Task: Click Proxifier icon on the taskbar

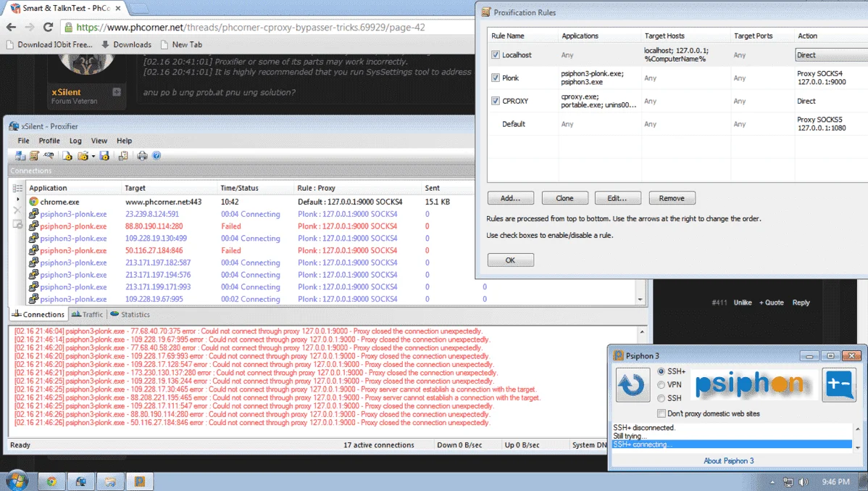Action: [81, 482]
